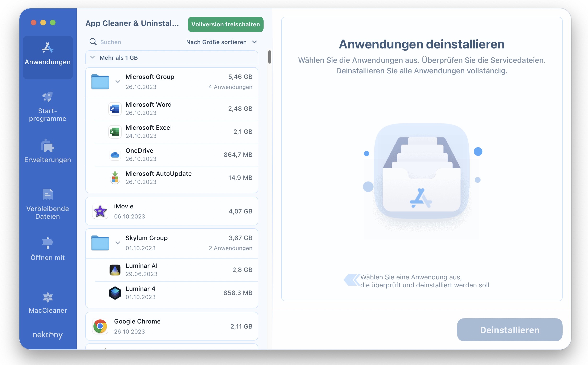
Task: Click the Google Chrome icon
Action: point(100,326)
